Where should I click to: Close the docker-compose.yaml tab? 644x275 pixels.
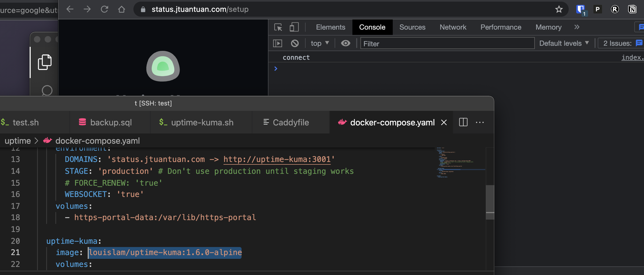tap(444, 122)
